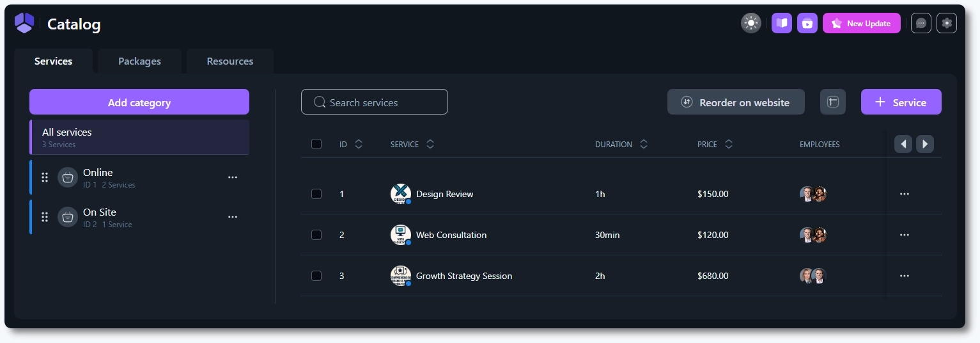Focus the Search services field
The height and width of the screenshot is (343, 980).
coord(375,102)
